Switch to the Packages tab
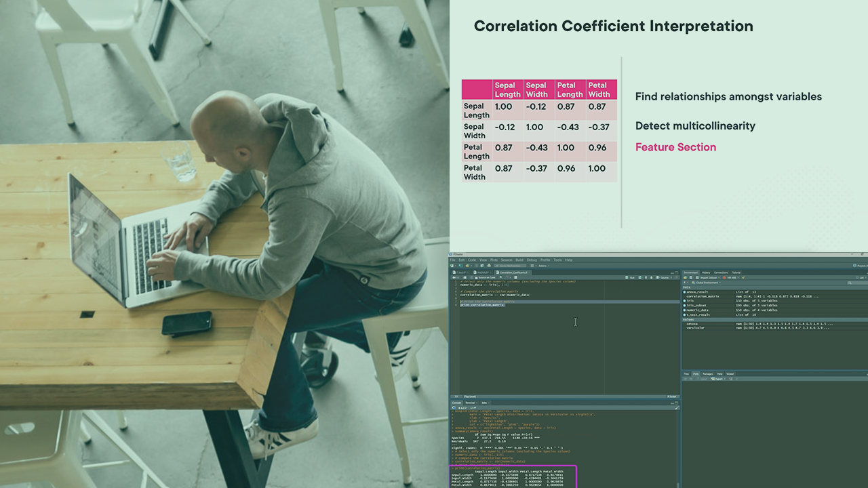This screenshot has width=868, height=488. point(707,373)
